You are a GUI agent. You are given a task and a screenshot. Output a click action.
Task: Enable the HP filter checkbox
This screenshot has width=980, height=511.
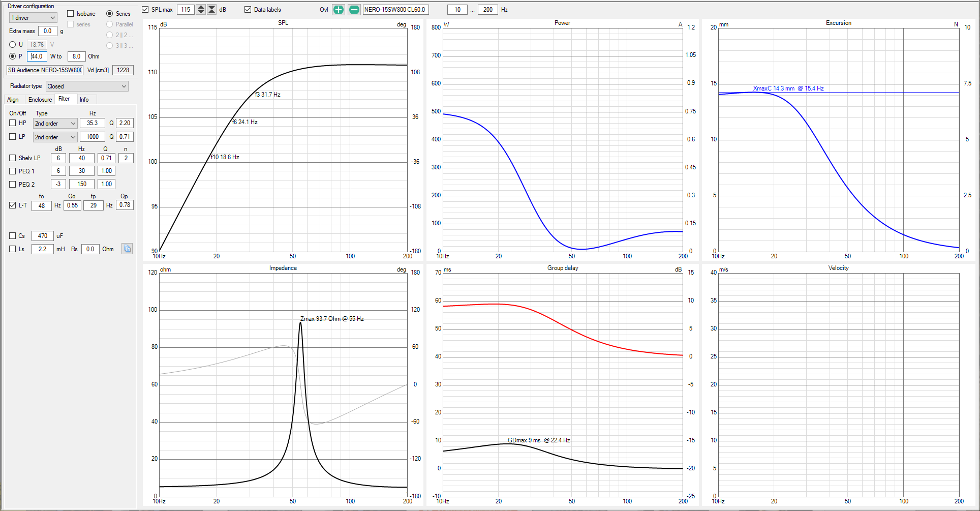click(x=13, y=123)
